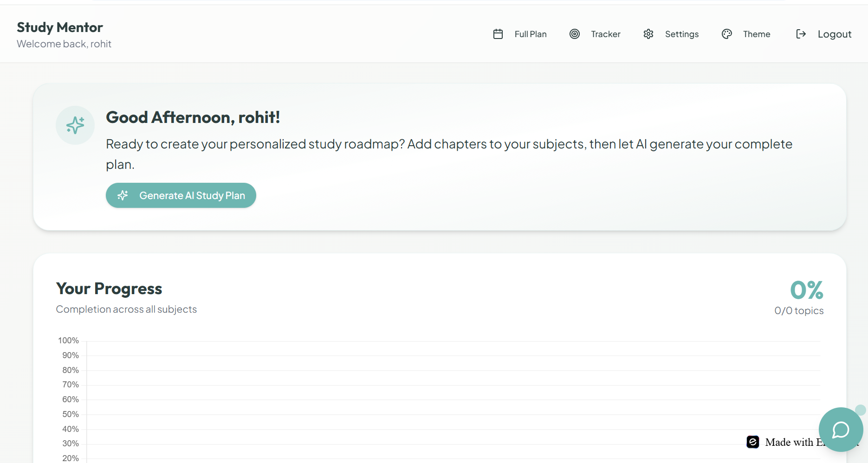
Task: Click the round sparkle icon beside the greeting
Action: 75,125
